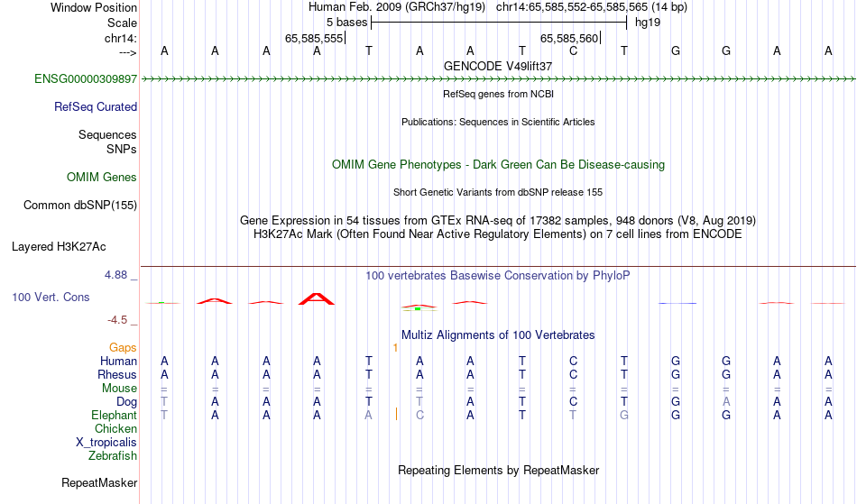Click the OMIM Gene Phenotypes title text
The width and height of the screenshot is (857, 504).
click(x=499, y=165)
